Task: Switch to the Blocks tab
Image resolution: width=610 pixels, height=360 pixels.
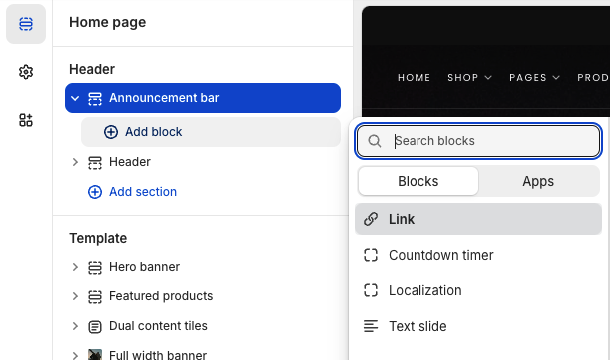Action: tap(418, 181)
